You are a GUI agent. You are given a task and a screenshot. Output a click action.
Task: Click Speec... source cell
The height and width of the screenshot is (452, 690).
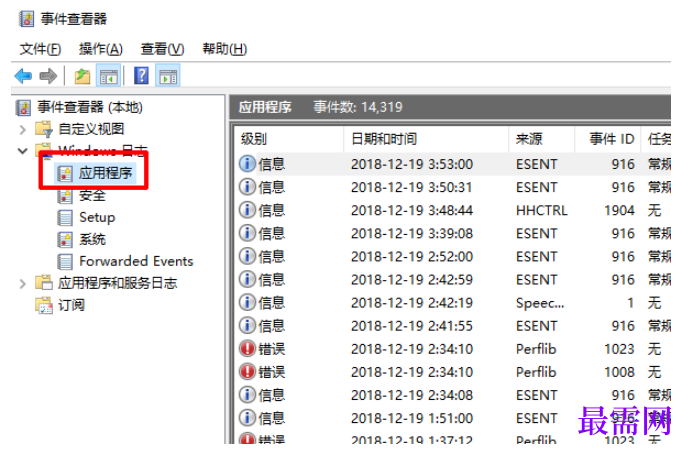coord(540,303)
